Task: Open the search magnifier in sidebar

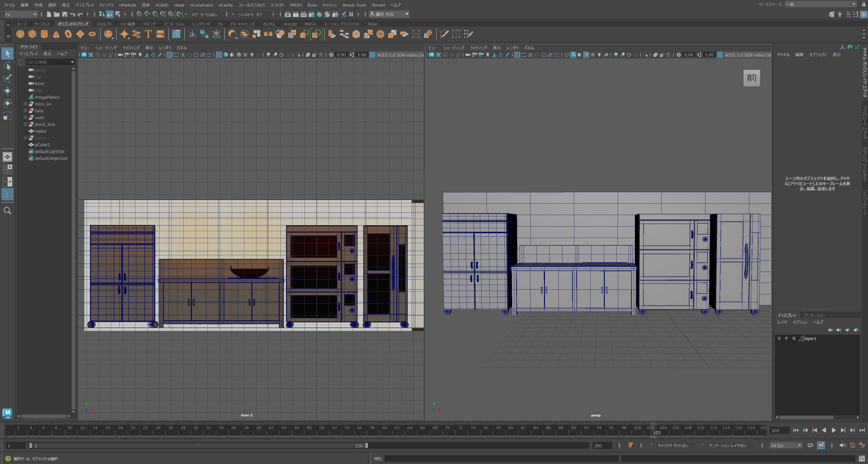Action: [7, 211]
